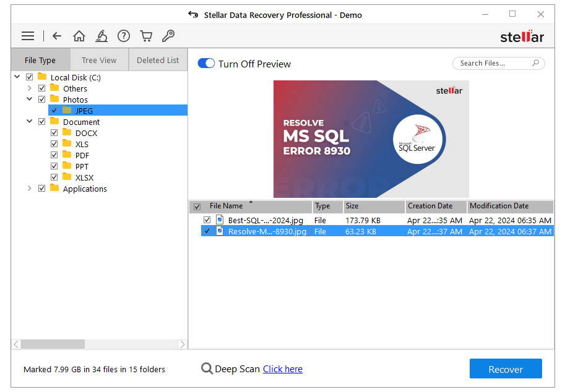Screen dimensions: 565x392
Task: Click the title bar back-arrow app icon
Action: (x=193, y=15)
